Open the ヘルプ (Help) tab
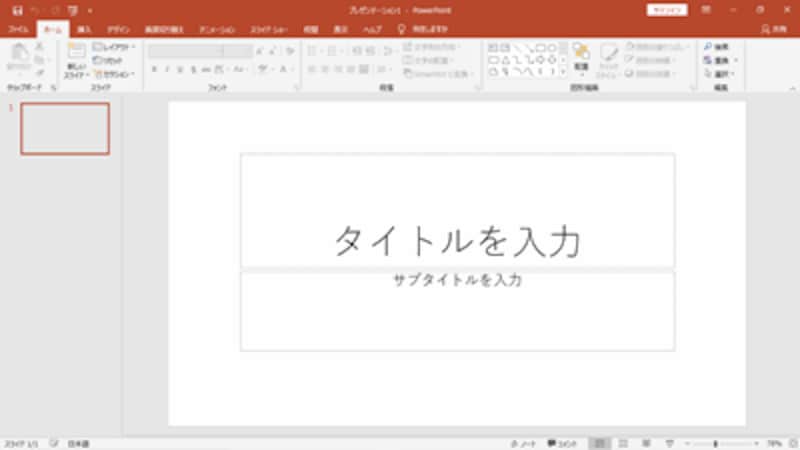Image resolution: width=800 pixels, height=450 pixels. click(372, 30)
